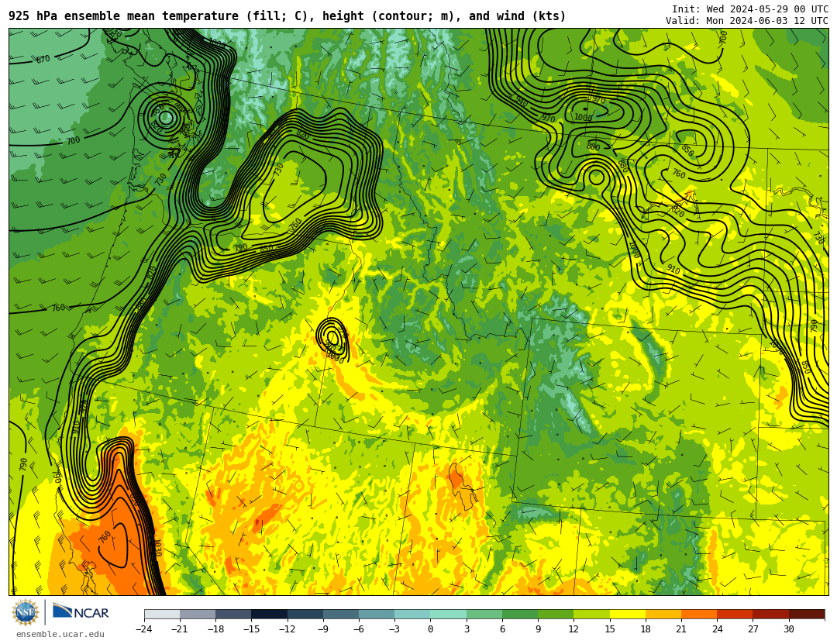Image resolution: width=837 pixels, height=644 pixels.
Task: Click the colorbar label '21'
Action: click(x=681, y=629)
